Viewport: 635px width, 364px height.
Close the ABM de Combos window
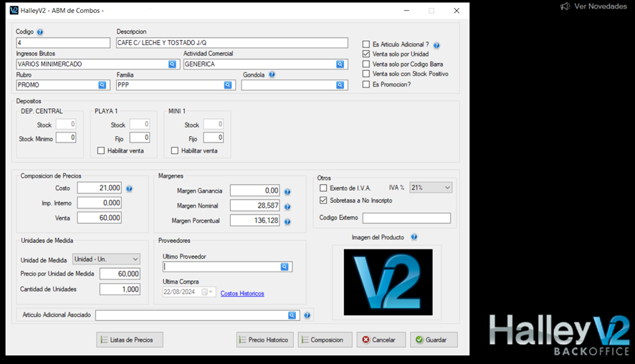[457, 11]
